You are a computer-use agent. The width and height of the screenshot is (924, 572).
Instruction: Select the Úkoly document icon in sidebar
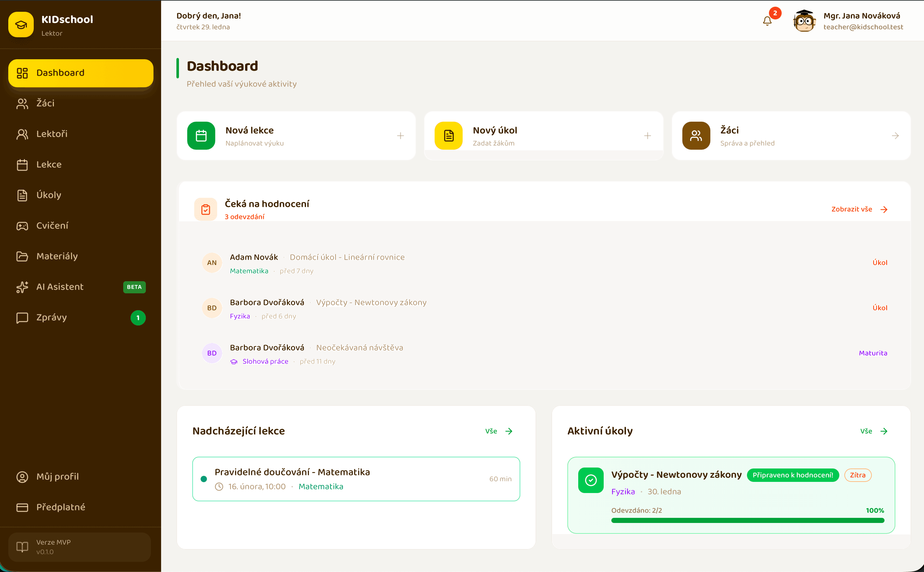click(x=22, y=195)
